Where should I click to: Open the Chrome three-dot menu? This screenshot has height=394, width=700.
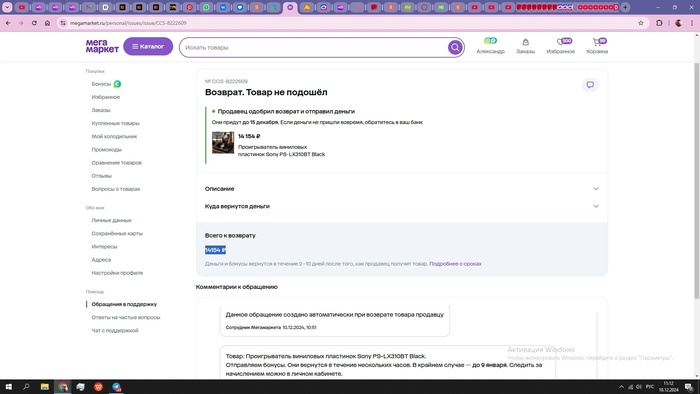[692, 23]
